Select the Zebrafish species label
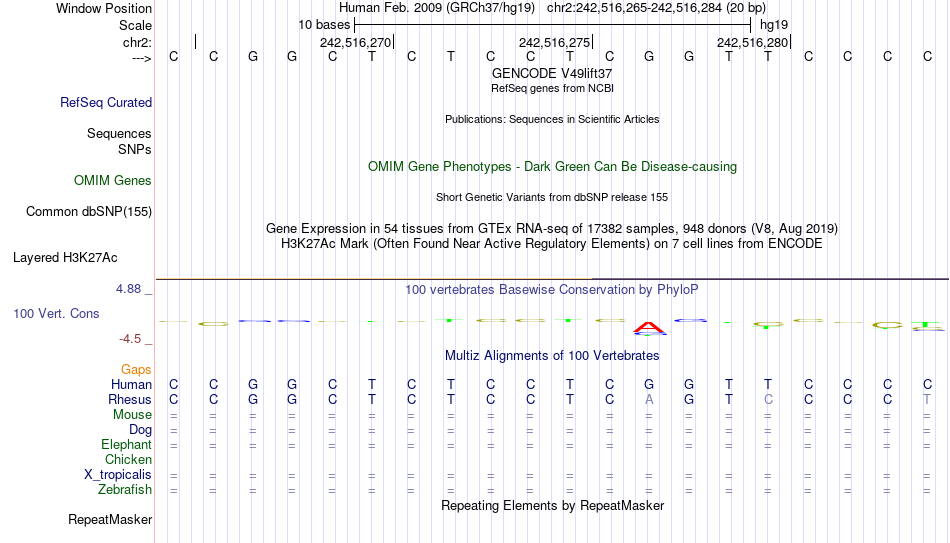950x543 pixels. point(125,489)
